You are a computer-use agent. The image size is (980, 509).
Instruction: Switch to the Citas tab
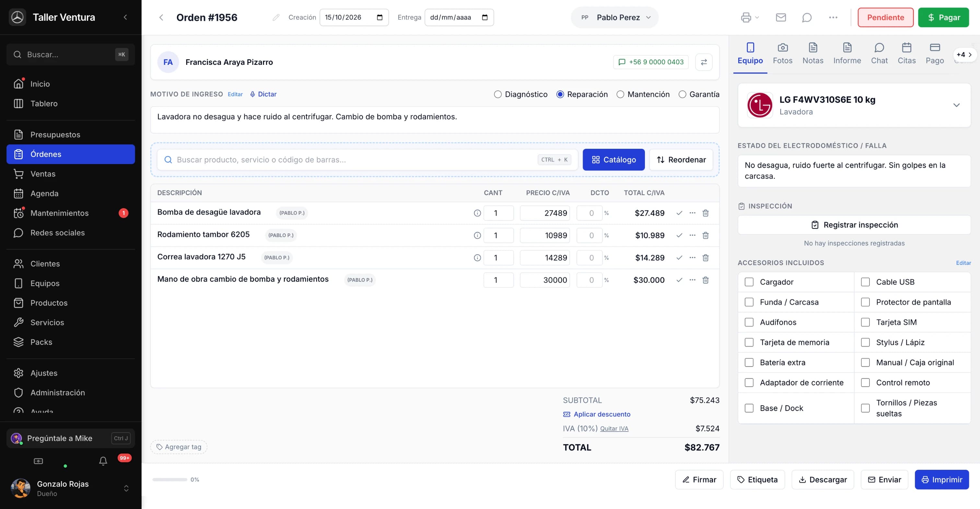906,54
